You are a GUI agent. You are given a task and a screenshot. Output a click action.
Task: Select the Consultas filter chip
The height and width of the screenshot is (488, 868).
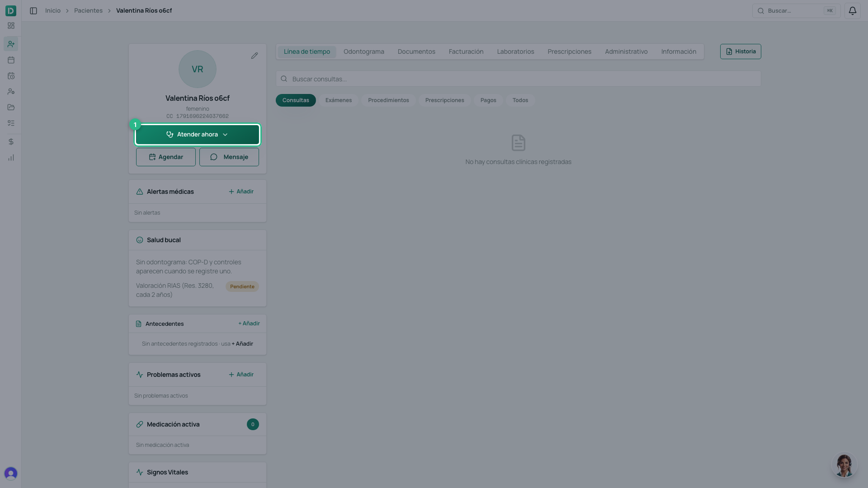click(x=296, y=100)
